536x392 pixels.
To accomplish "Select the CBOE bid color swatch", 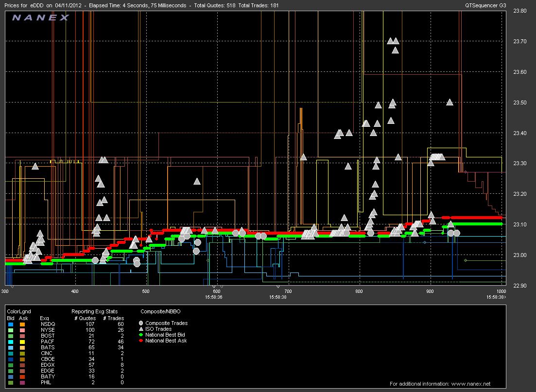I will coord(11,359).
